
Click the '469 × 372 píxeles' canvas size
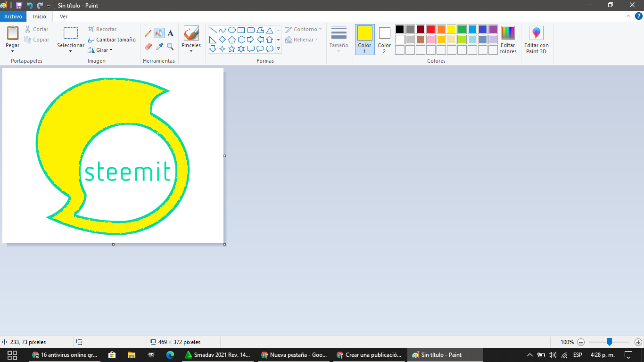179,342
